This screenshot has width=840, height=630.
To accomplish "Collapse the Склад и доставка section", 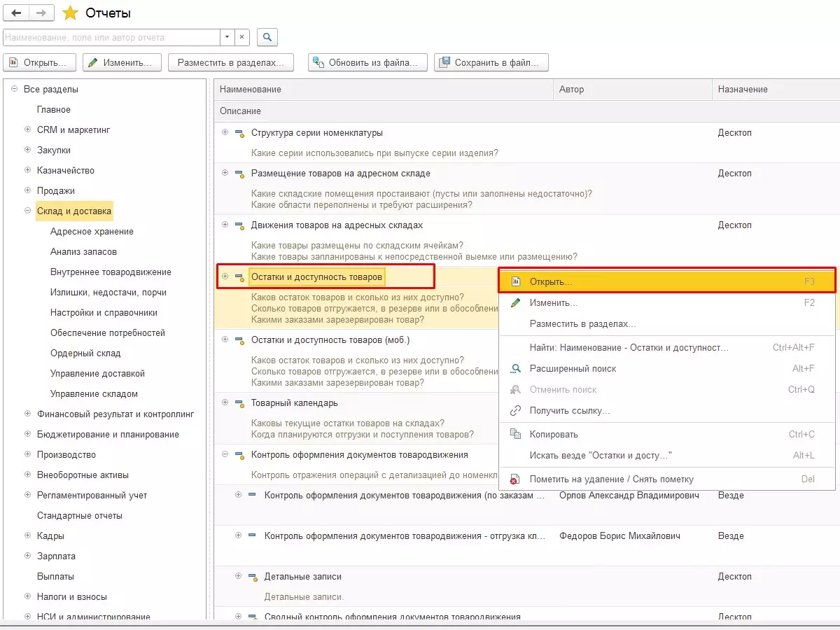I will coord(28,210).
